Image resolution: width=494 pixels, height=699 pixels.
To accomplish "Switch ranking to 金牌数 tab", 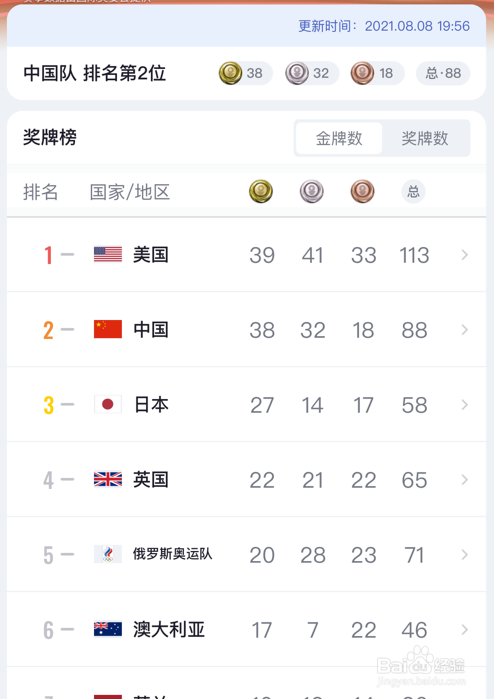I will [339, 138].
